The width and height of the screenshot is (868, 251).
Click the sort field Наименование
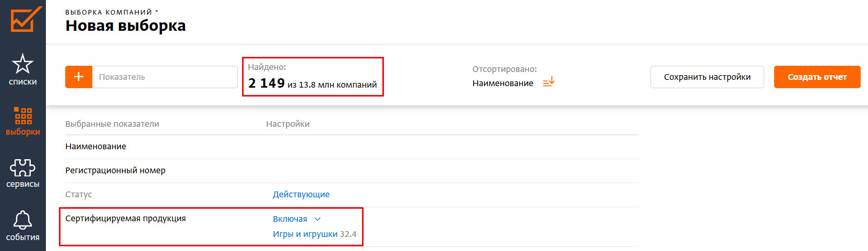tap(502, 83)
